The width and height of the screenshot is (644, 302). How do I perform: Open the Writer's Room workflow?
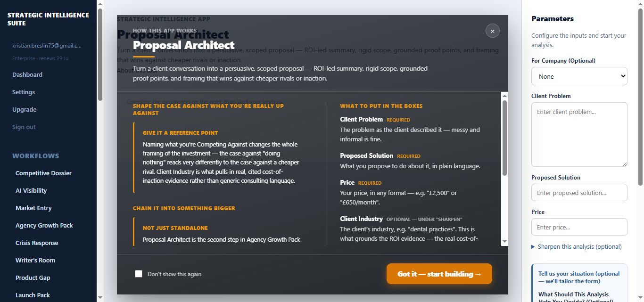[x=35, y=260]
